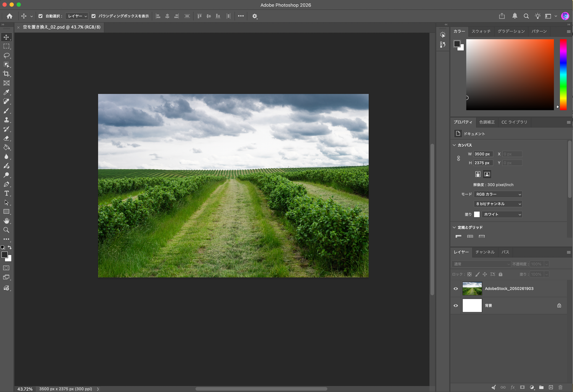The image size is (573, 392).
Task: Switch to the 色調補正 tab
Action: point(487,122)
